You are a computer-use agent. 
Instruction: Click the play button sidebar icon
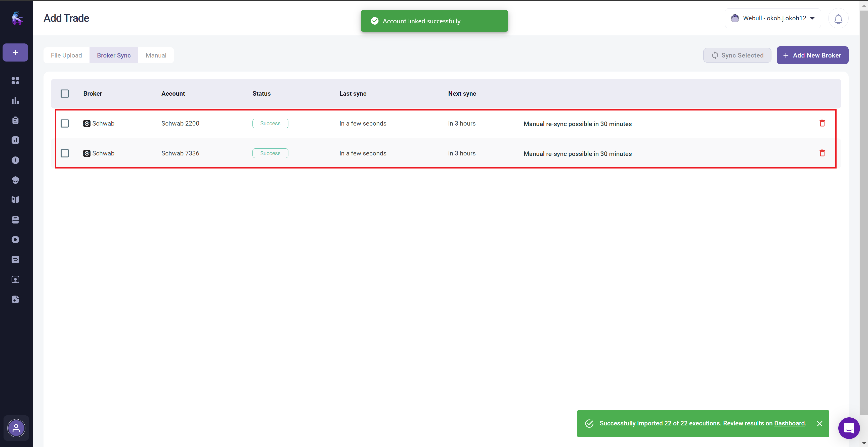15,239
